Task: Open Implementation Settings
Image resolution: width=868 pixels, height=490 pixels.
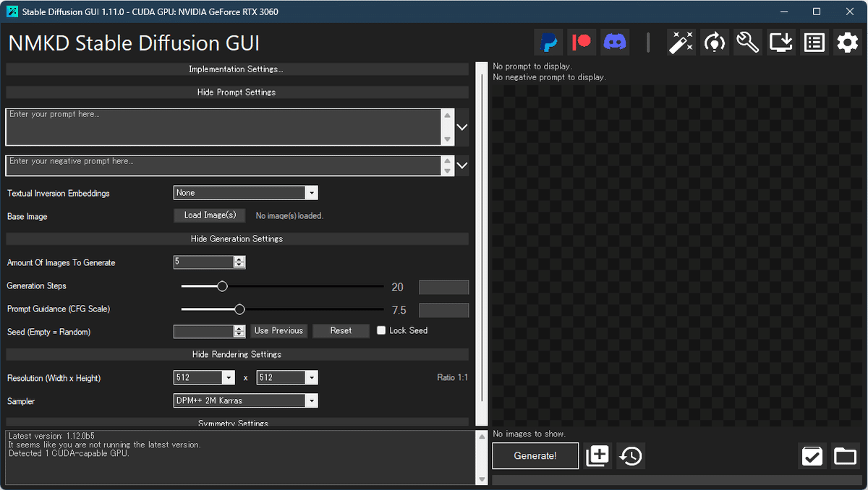Action: pos(236,69)
